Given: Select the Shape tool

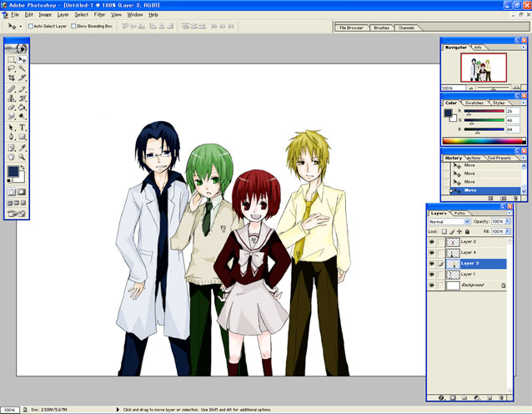Looking at the screenshot, I should coord(22,137).
